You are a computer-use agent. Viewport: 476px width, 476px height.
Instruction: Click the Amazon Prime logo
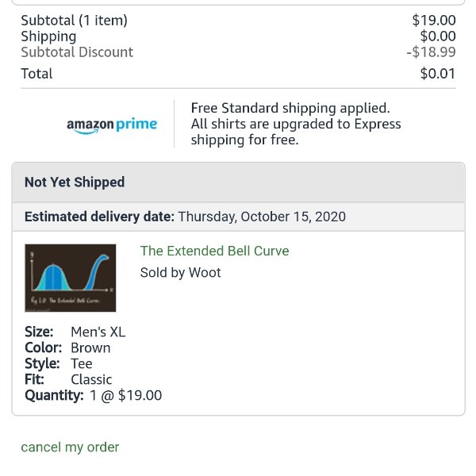(x=112, y=125)
